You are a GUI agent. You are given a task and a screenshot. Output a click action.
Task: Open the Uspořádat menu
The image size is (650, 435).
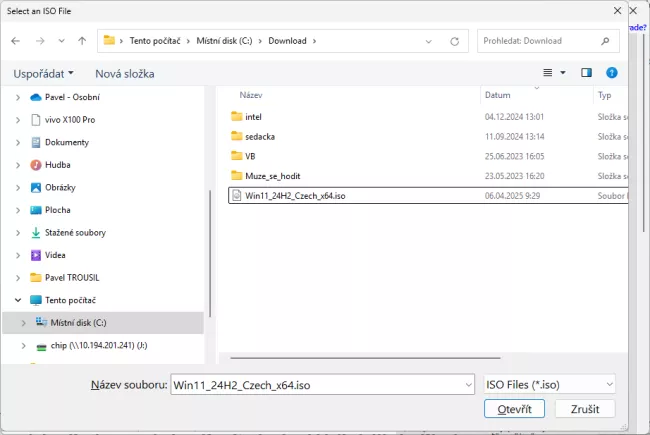pyautogui.click(x=44, y=73)
